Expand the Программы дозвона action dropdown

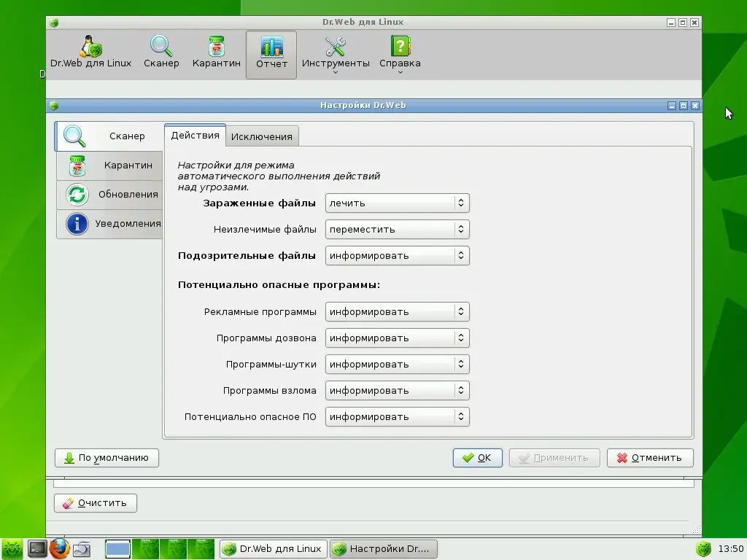point(397,338)
